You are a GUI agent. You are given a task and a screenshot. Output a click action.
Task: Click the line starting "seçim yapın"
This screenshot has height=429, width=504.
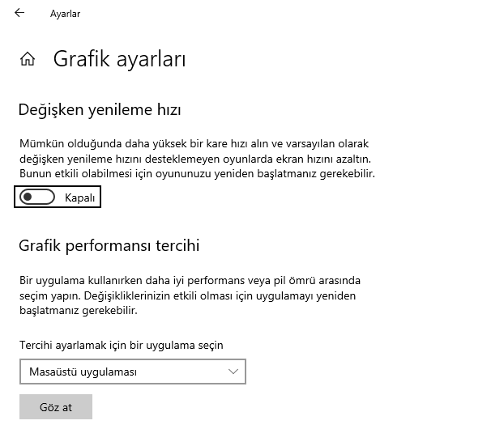pos(189,295)
